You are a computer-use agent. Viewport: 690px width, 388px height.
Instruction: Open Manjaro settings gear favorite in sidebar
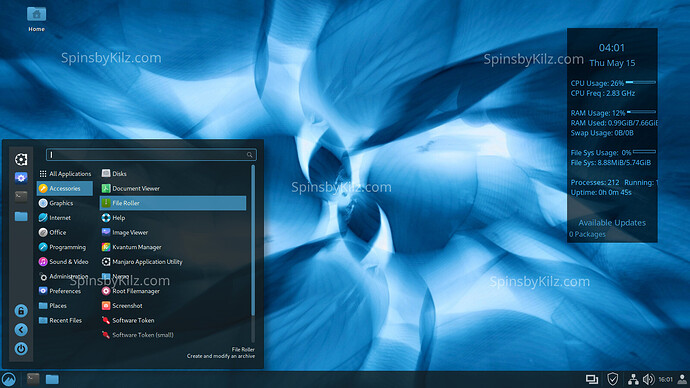pos(21,159)
